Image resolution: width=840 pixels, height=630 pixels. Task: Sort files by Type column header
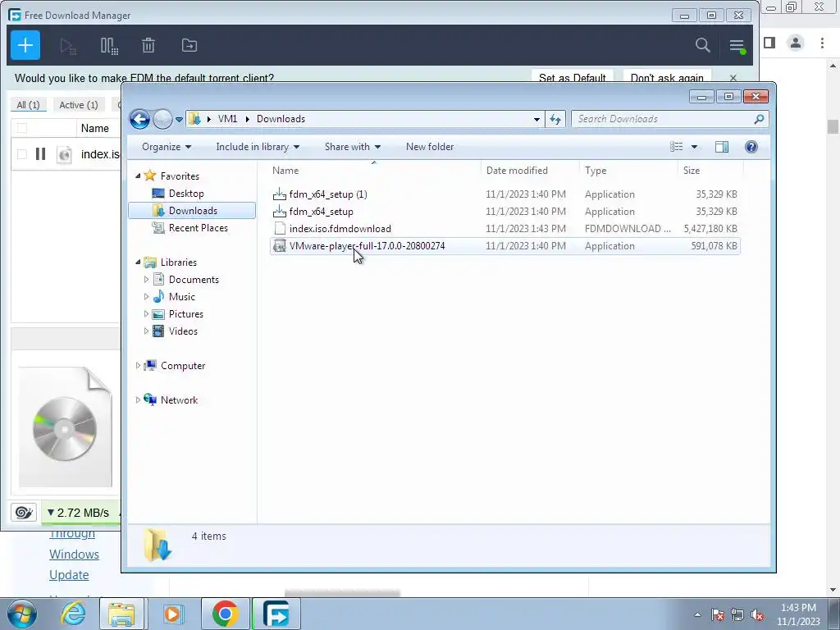pyautogui.click(x=628, y=171)
